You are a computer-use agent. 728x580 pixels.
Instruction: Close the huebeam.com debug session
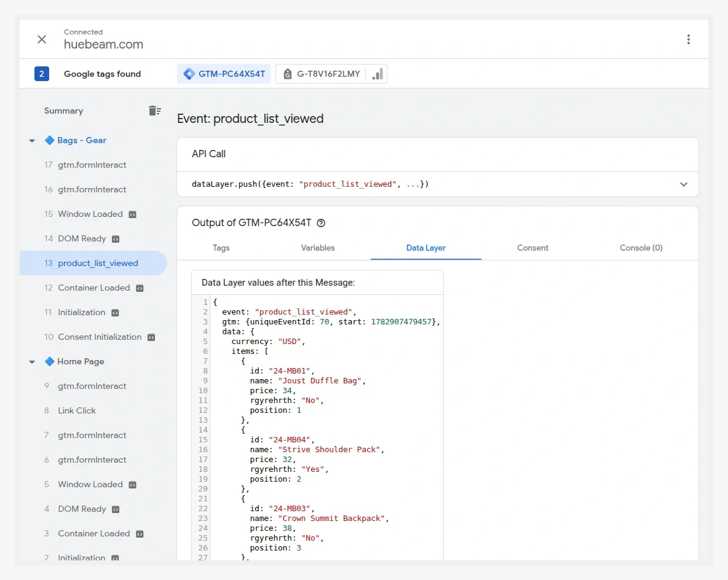42,39
